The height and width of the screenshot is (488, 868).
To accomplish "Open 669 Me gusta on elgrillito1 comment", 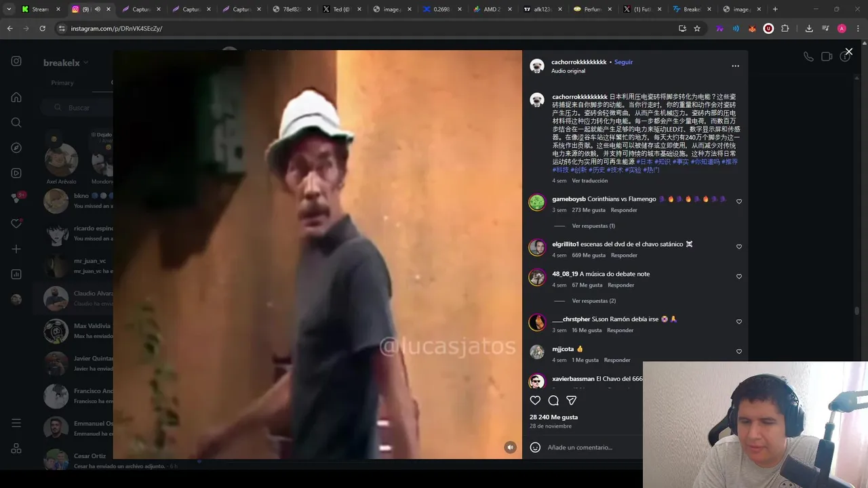I will click(589, 256).
